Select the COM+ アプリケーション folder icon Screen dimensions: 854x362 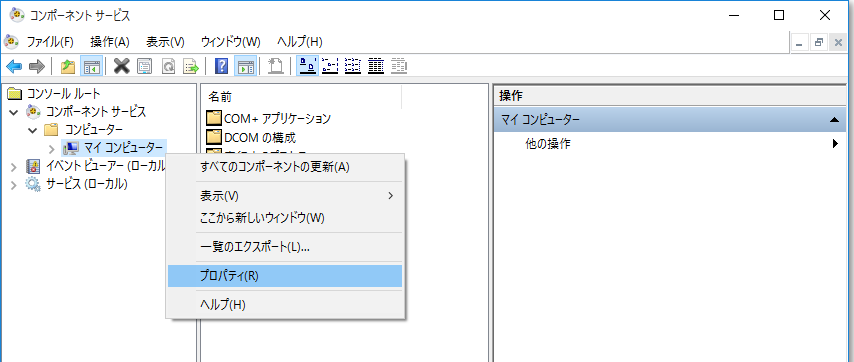pos(215,118)
